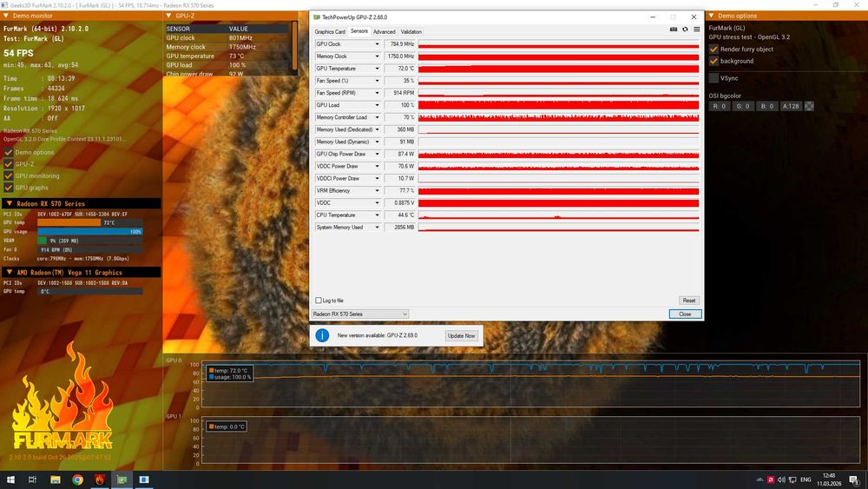Show hidden tray icons chevron

[759, 479]
